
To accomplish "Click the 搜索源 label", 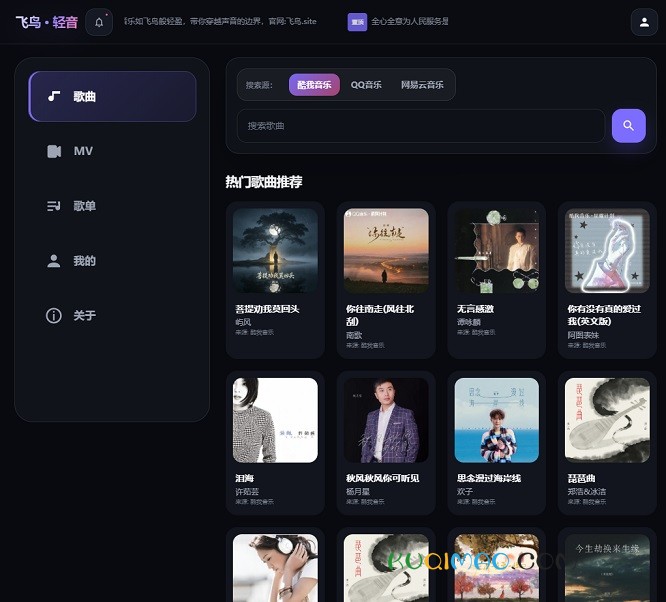I will point(259,85).
